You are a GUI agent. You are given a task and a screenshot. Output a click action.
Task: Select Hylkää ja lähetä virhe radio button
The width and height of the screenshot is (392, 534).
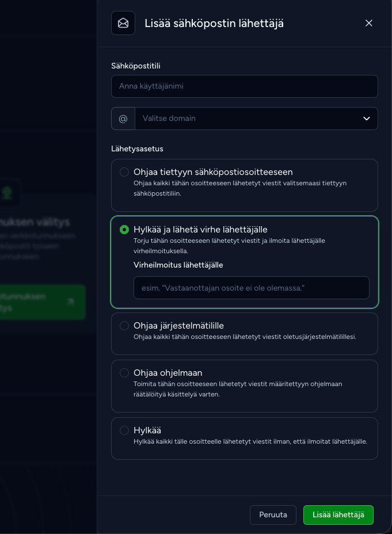point(124,230)
